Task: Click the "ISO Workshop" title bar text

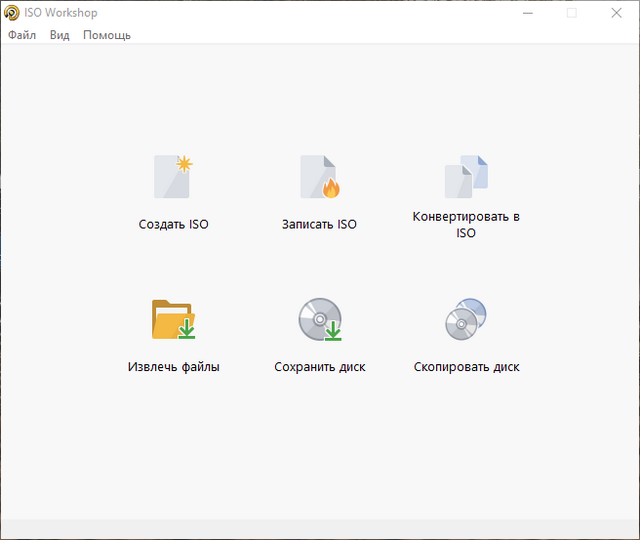Action: click(x=61, y=13)
